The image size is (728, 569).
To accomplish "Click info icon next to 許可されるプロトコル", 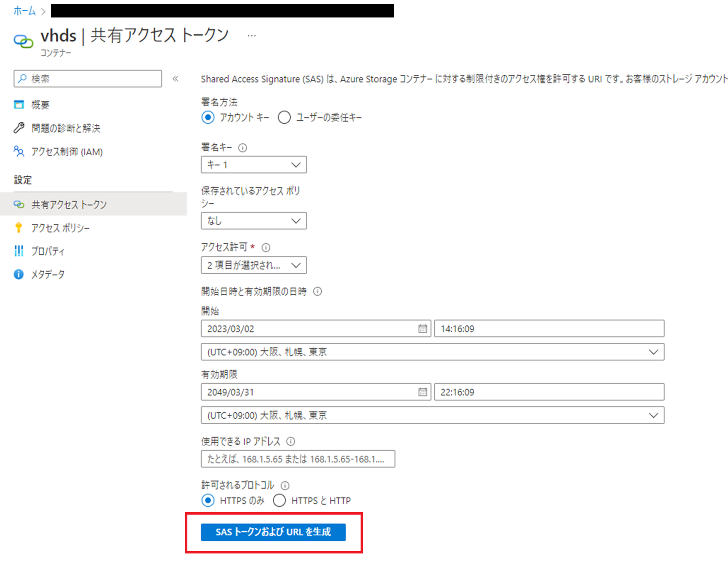I will (x=285, y=485).
